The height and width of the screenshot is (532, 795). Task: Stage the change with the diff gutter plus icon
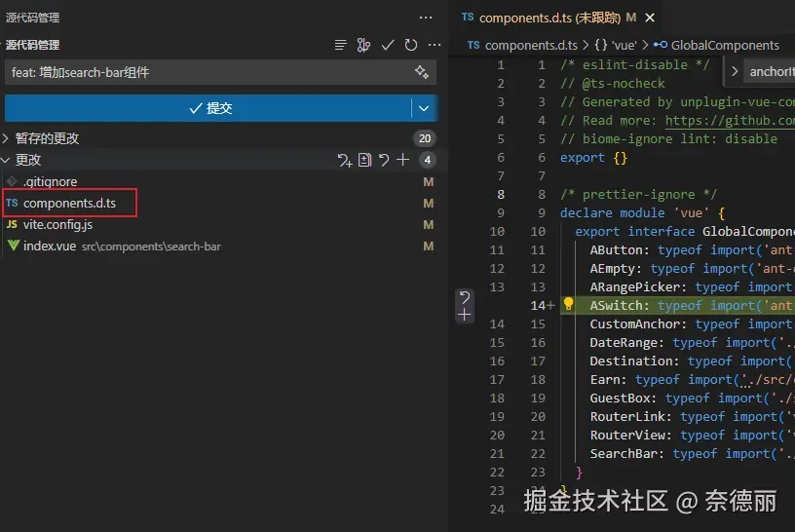465,316
